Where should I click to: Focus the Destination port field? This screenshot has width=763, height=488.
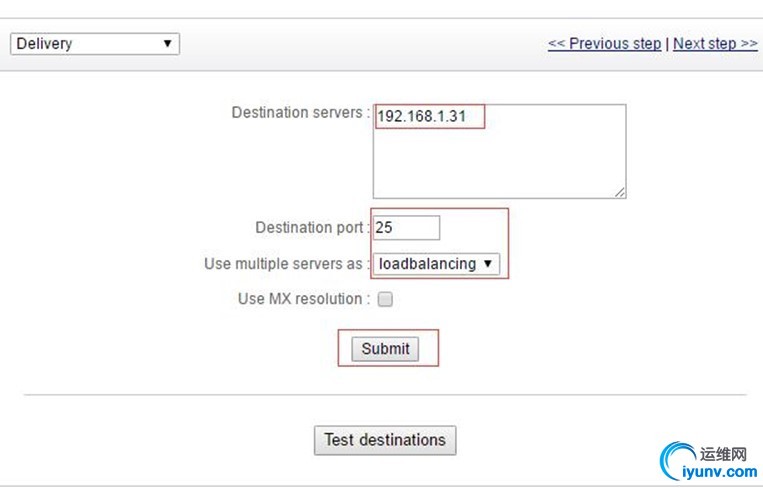tap(406, 228)
